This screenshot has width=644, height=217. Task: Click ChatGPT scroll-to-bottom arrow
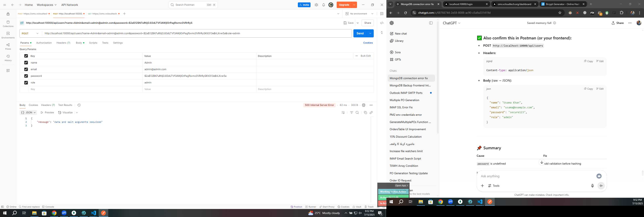coord(542,162)
